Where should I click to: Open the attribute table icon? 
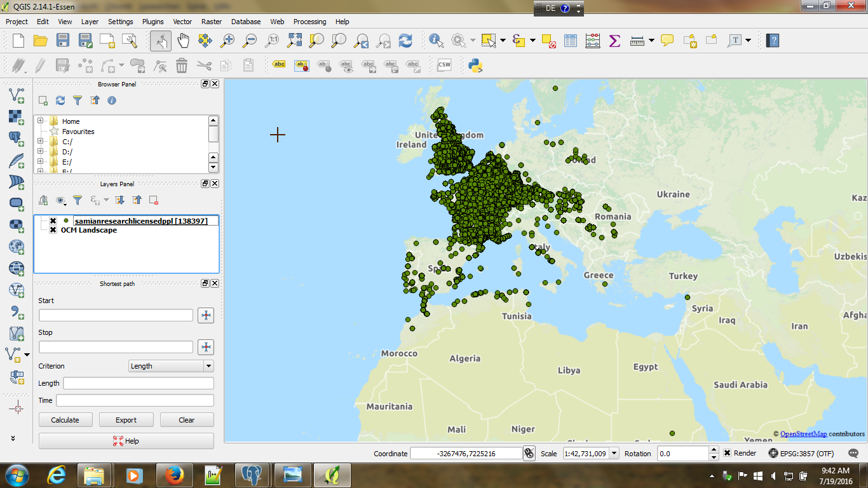coord(571,41)
